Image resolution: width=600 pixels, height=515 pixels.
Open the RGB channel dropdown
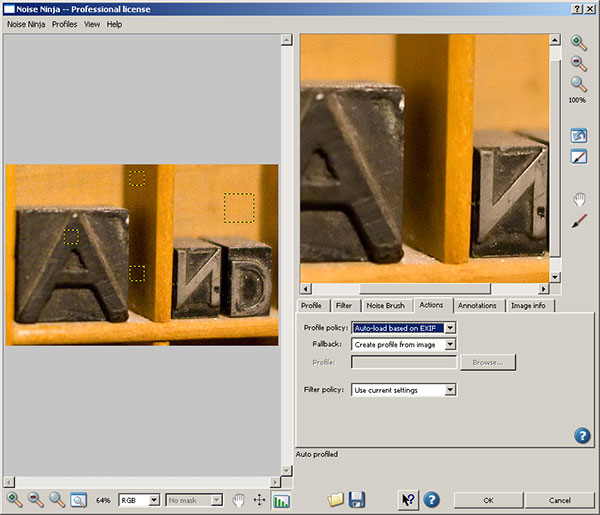click(x=139, y=499)
